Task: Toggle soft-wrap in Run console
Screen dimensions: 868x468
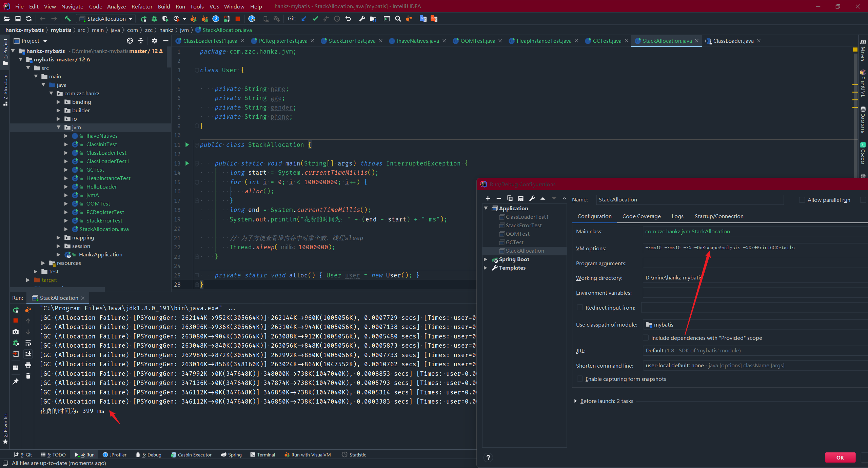Action: (28, 343)
